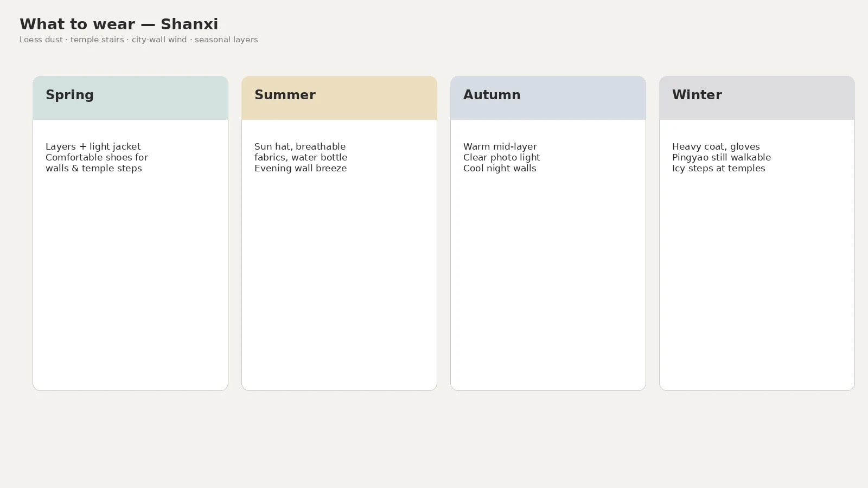
Task: Click 'walls & temple steps' line
Action: pos(94,168)
